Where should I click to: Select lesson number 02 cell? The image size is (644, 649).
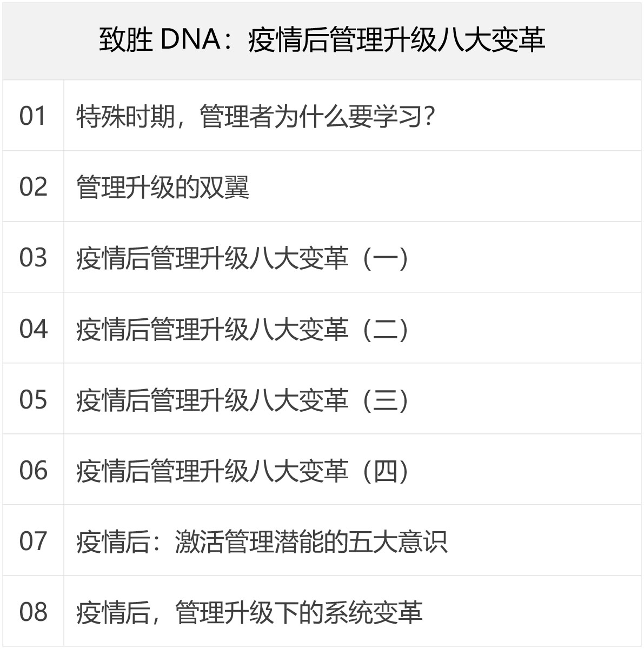coord(33,187)
